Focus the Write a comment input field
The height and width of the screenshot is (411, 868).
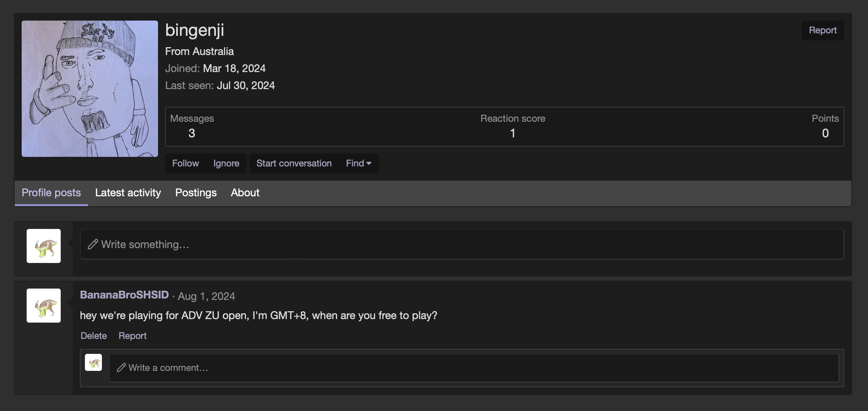pyautogui.click(x=474, y=368)
